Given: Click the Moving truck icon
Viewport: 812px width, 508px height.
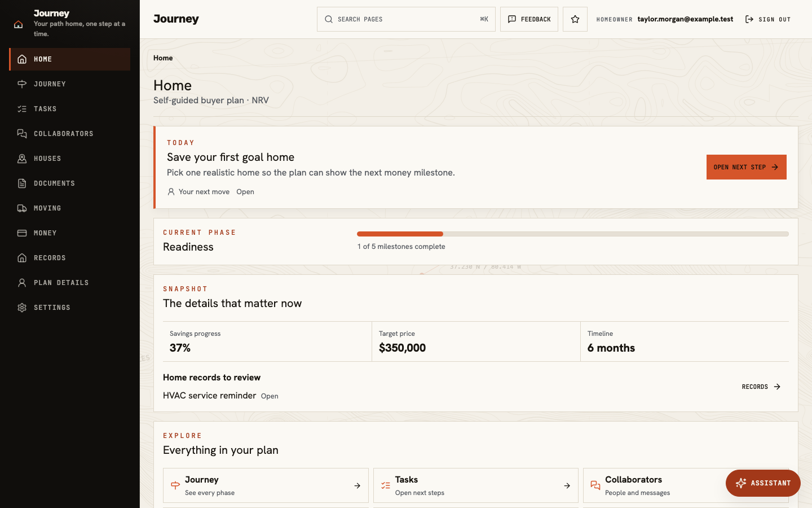Looking at the screenshot, I should point(22,208).
